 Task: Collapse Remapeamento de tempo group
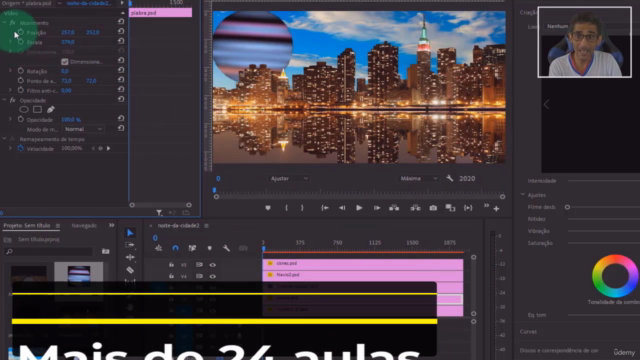4,139
